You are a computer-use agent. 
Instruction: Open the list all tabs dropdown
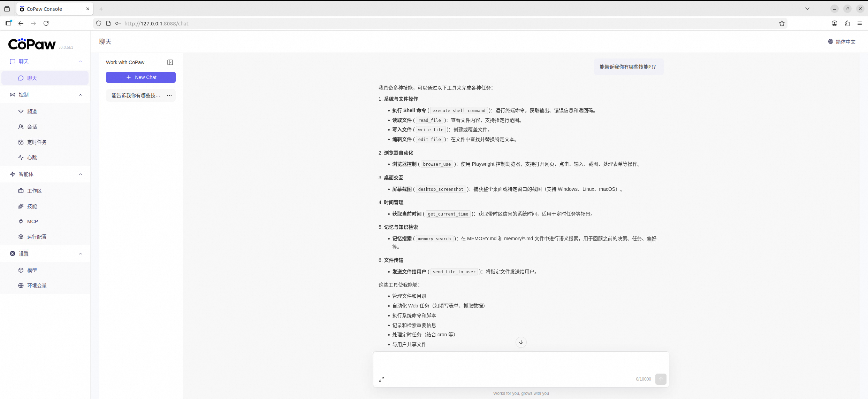pyautogui.click(x=807, y=9)
